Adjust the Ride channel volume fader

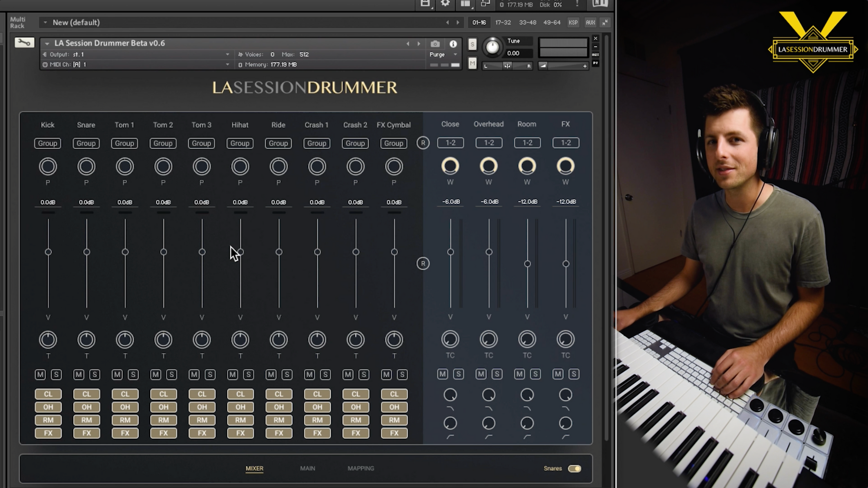click(x=278, y=252)
